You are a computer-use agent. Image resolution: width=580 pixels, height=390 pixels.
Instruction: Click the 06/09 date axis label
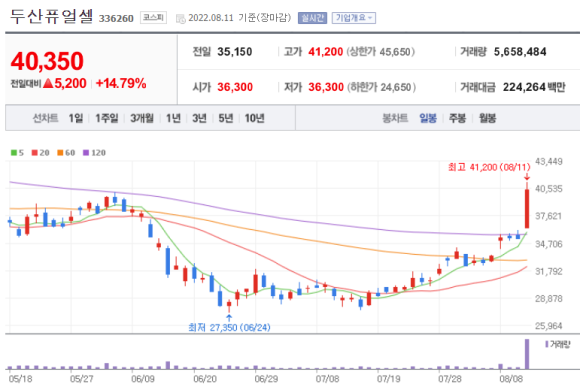pyautogui.click(x=143, y=379)
